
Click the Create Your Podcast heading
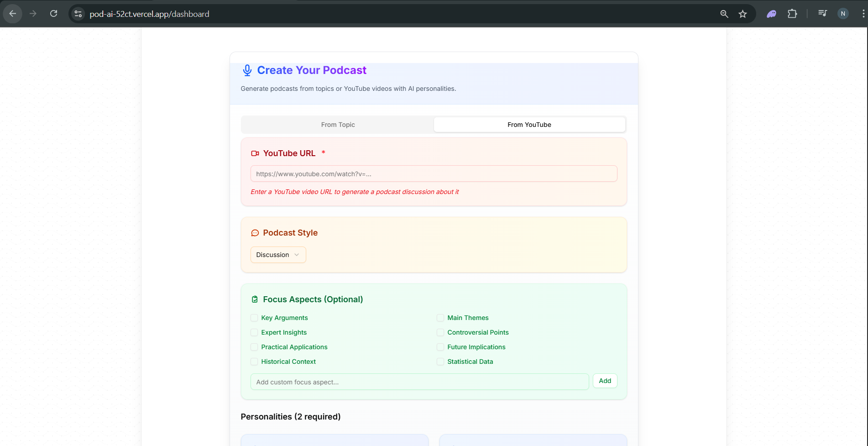pos(312,70)
